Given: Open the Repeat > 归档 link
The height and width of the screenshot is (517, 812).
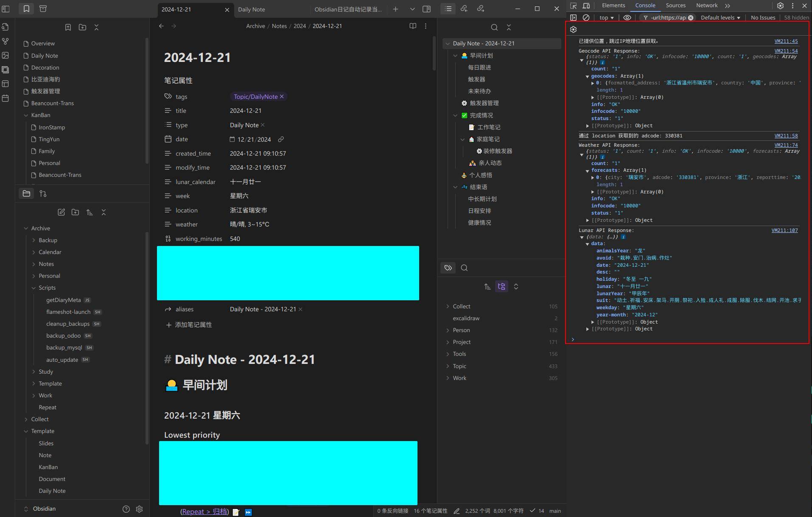Looking at the screenshot, I should coord(204,511).
